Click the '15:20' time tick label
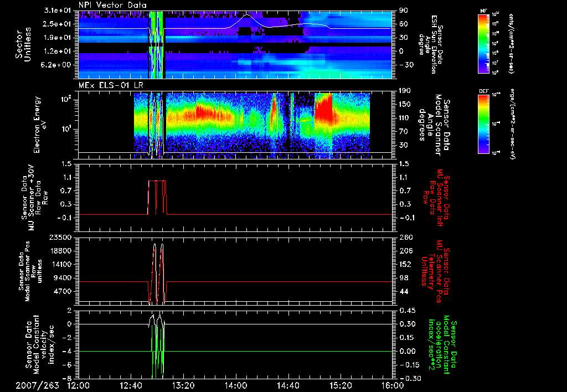This screenshot has width=567, height=392. tap(341, 385)
